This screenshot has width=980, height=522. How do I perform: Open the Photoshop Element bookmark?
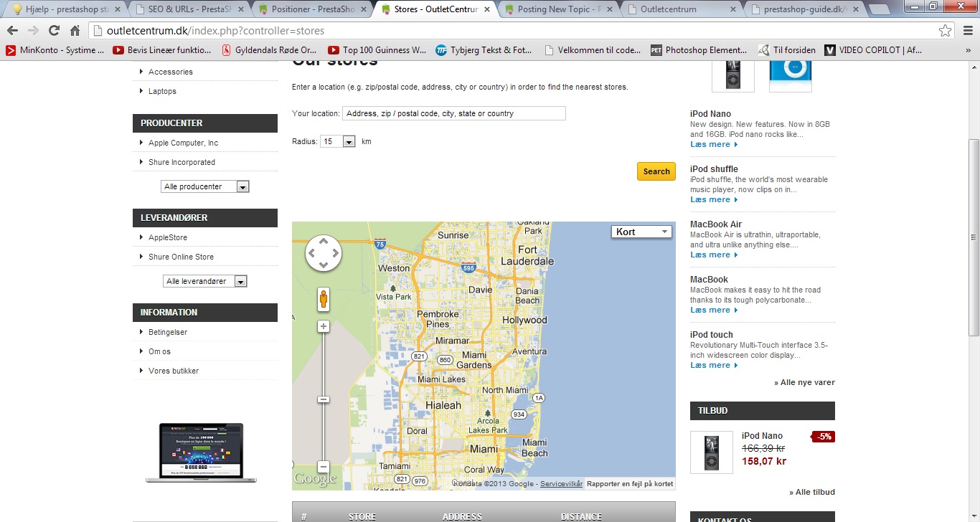coord(699,50)
